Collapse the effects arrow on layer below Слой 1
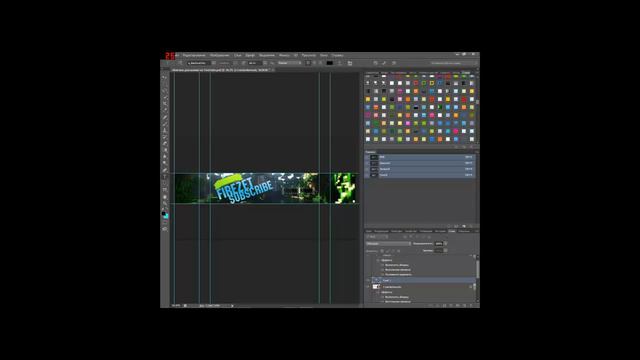This screenshot has width=640, height=360. [475, 287]
